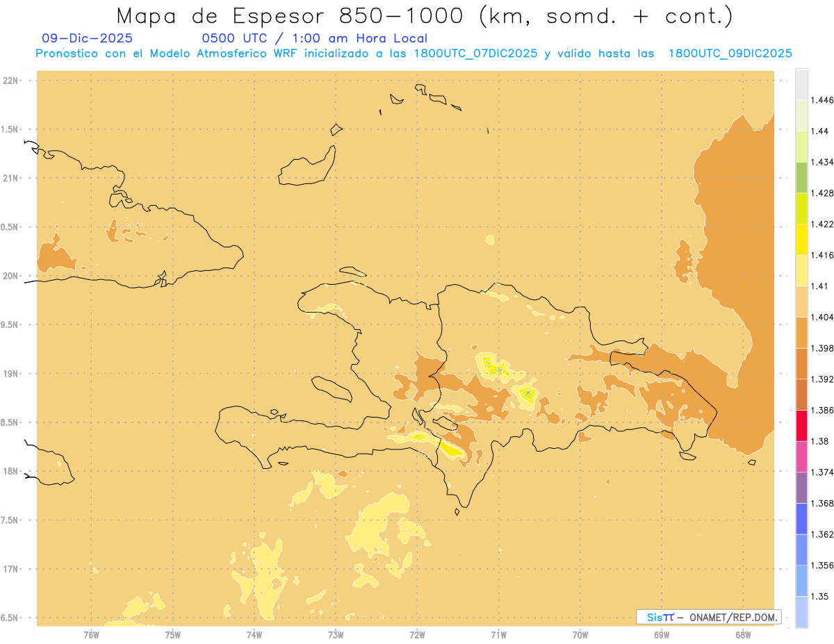Click the legend value '1.446'
Viewport: 834px width, 644px height.
(824, 100)
